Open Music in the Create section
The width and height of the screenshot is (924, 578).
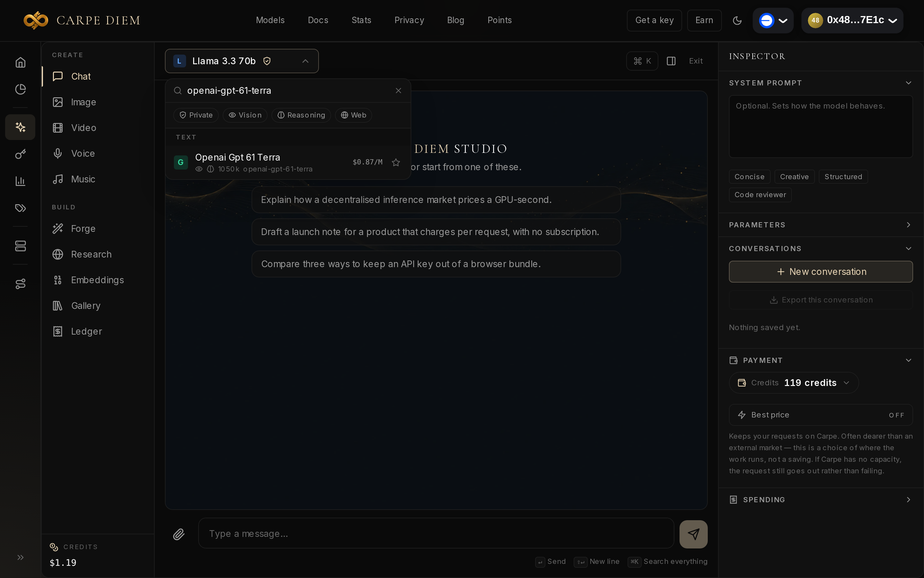(98, 179)
